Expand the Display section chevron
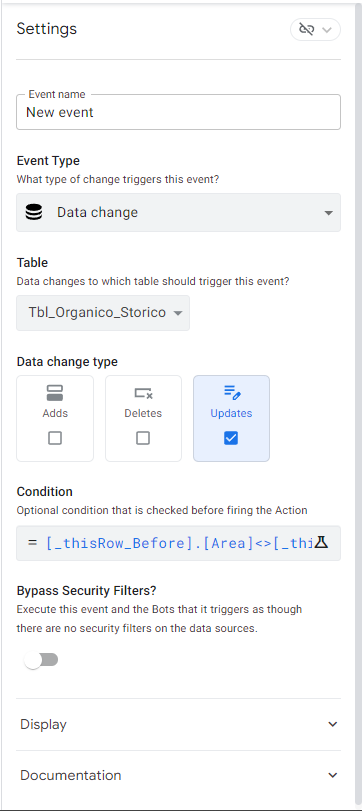The image size is (362, 811). pos(333,724)
